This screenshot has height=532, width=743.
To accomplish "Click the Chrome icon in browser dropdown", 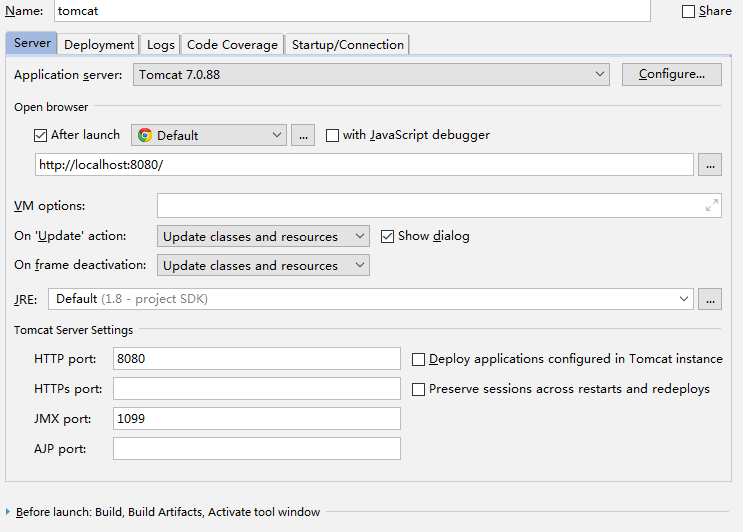I will (145, 135).
